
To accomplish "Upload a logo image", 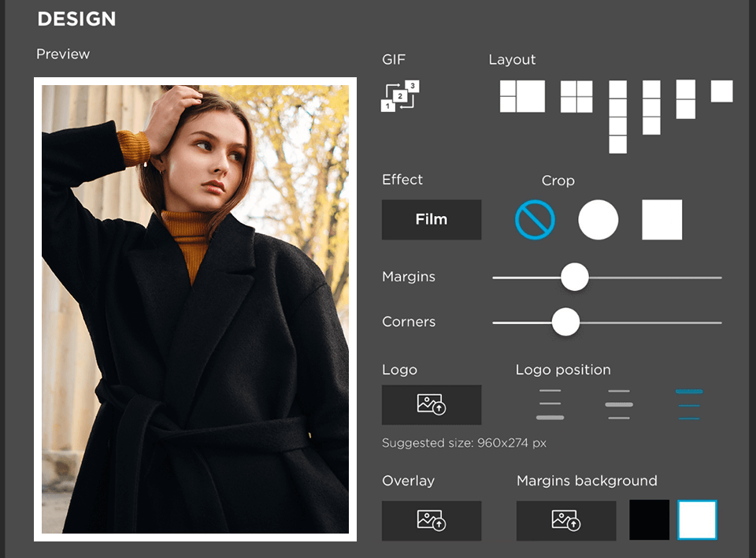I will coord(431,405).
